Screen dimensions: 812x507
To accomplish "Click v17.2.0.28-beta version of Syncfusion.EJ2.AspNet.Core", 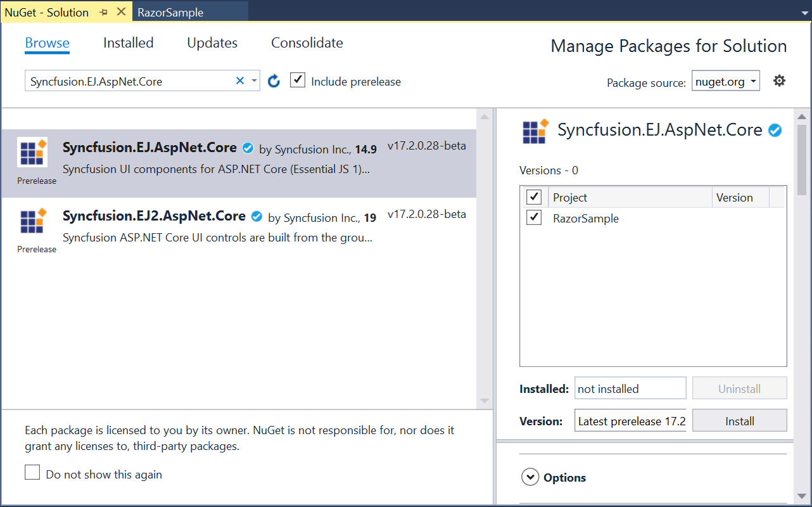I will coord(427,214).
